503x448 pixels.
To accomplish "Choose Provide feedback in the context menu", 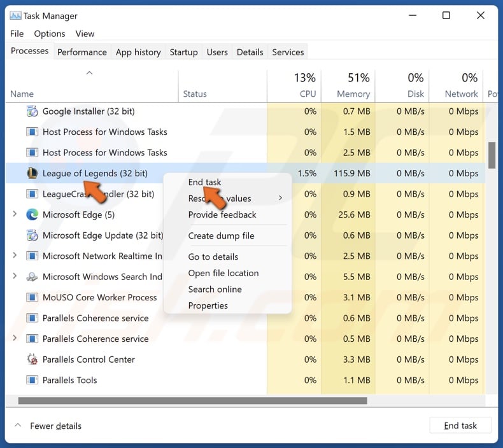I will [222, 214].
